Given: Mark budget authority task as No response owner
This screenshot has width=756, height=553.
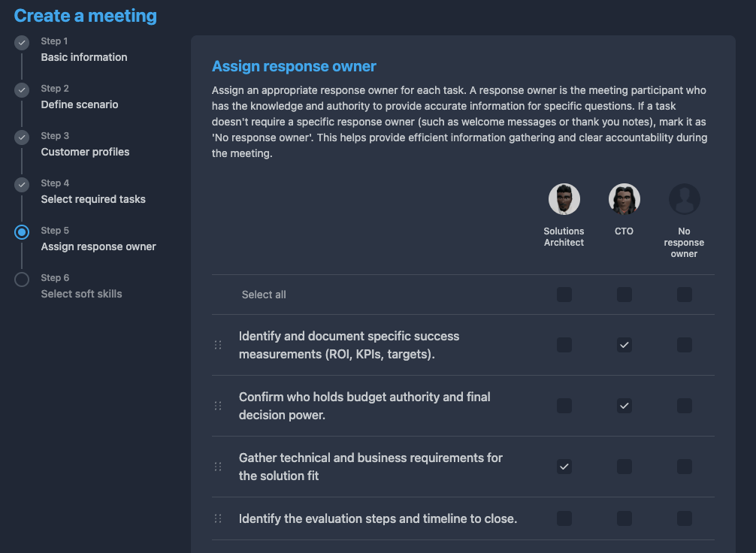Looking at the screenshot, I should point(685,406).
